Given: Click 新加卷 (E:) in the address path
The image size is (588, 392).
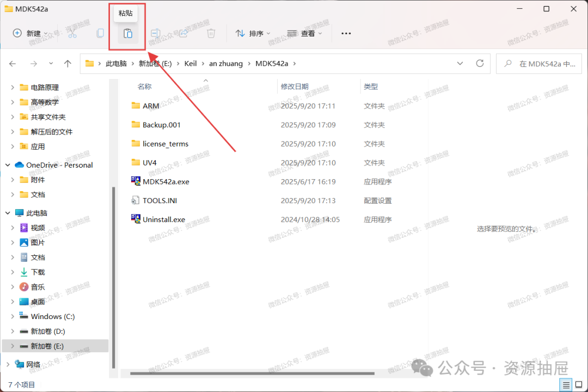Looking at the screenshot, I should click(x=155, y=64).
